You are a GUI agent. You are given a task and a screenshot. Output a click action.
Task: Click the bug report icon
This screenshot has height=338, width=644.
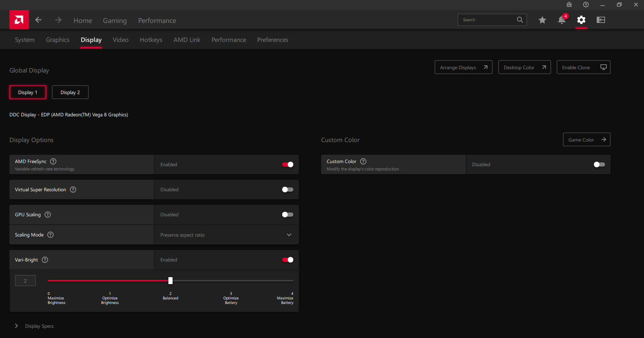tap(569, 5)
